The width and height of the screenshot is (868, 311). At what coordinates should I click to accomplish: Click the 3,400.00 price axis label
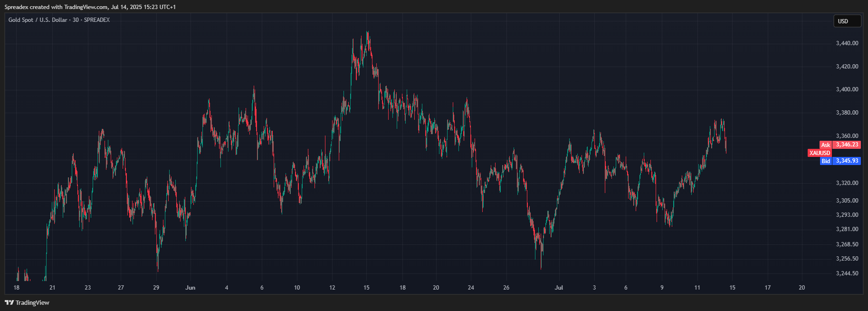click(x=847, y=89)
